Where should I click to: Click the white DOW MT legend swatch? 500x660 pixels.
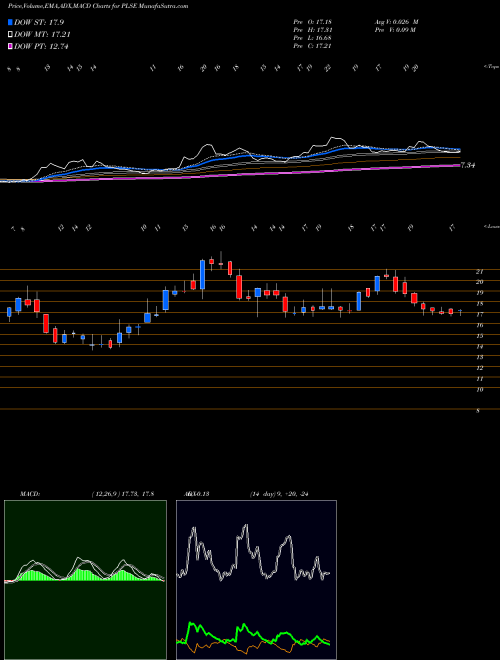pyautogui.click(x=11, y=35)
